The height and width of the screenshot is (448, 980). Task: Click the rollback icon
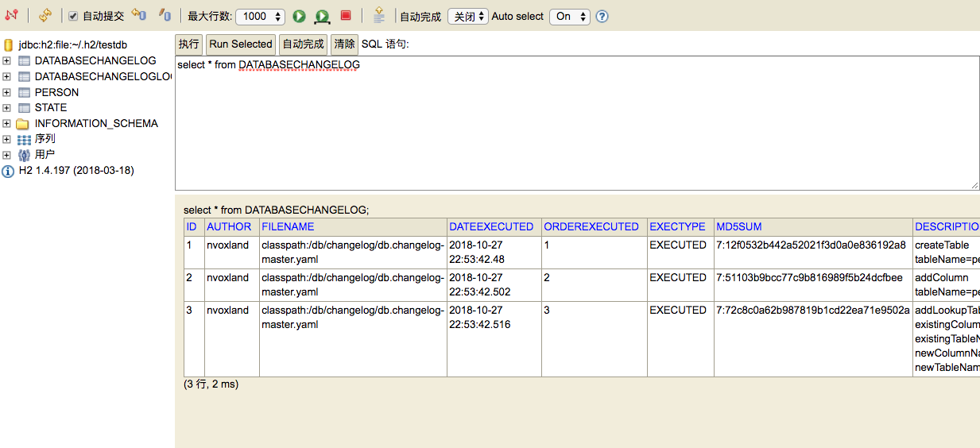tap(139, 15)
